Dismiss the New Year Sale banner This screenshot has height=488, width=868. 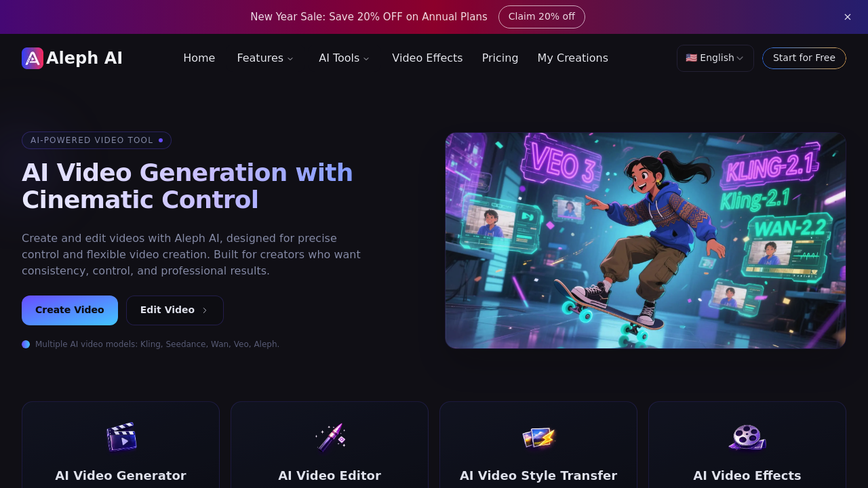pyautogui.click(x=847, y=16)
